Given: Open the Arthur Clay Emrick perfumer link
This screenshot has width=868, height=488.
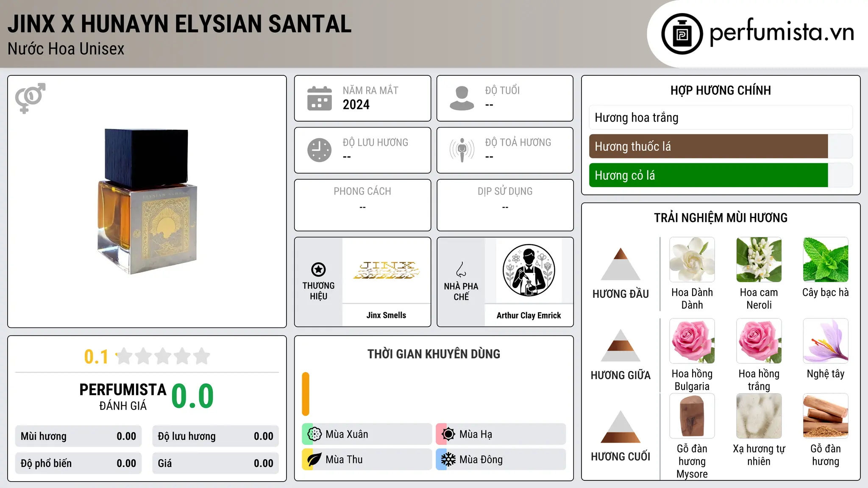Looking at the screenshot, I should click(x=529, y=315).
